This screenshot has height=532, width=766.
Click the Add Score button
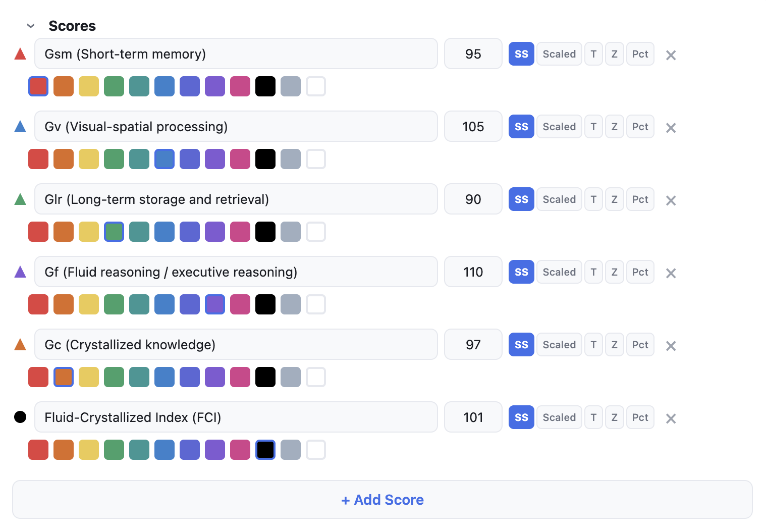pos(382,500)
